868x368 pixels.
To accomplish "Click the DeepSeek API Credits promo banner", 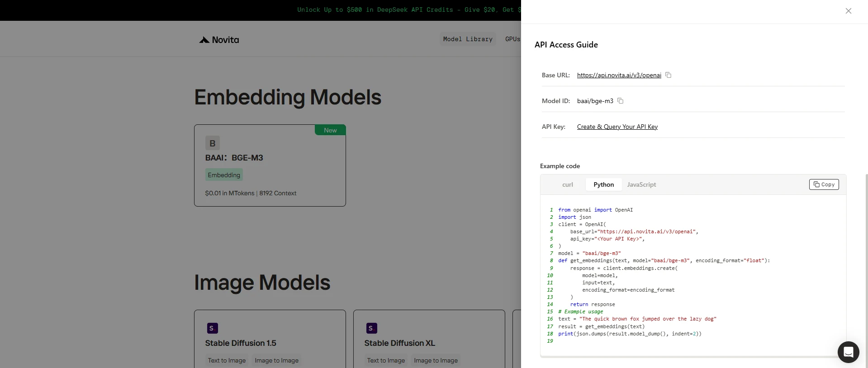I will click(x=409, y=9).
